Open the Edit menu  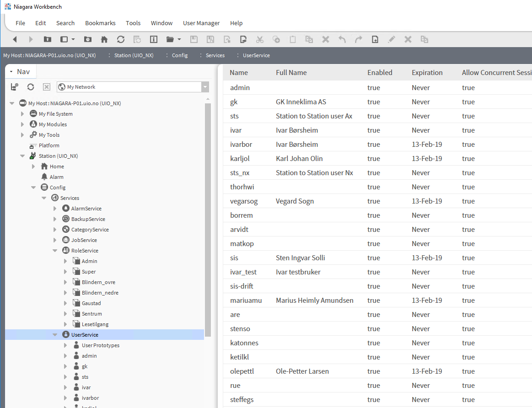tap(40, 23)
